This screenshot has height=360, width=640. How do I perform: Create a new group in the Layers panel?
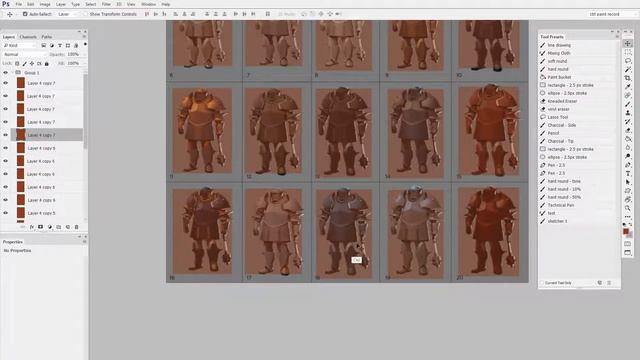(x=58, y=227)
